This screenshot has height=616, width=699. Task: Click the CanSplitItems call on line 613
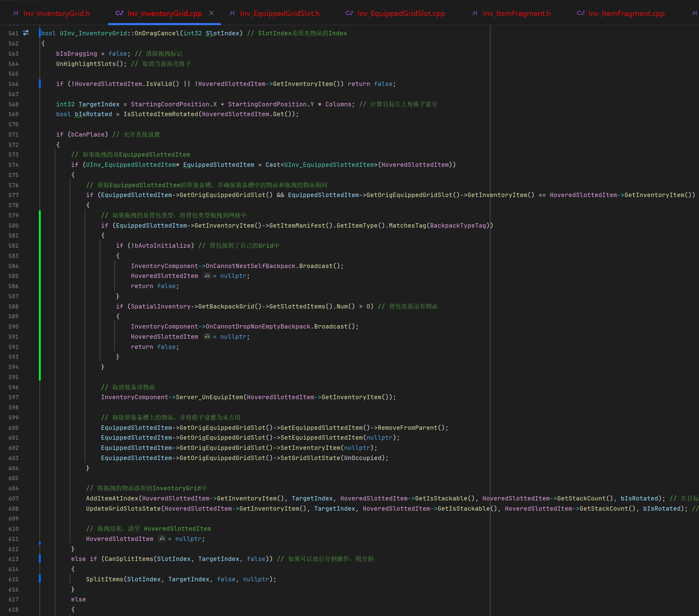point(129,559)
